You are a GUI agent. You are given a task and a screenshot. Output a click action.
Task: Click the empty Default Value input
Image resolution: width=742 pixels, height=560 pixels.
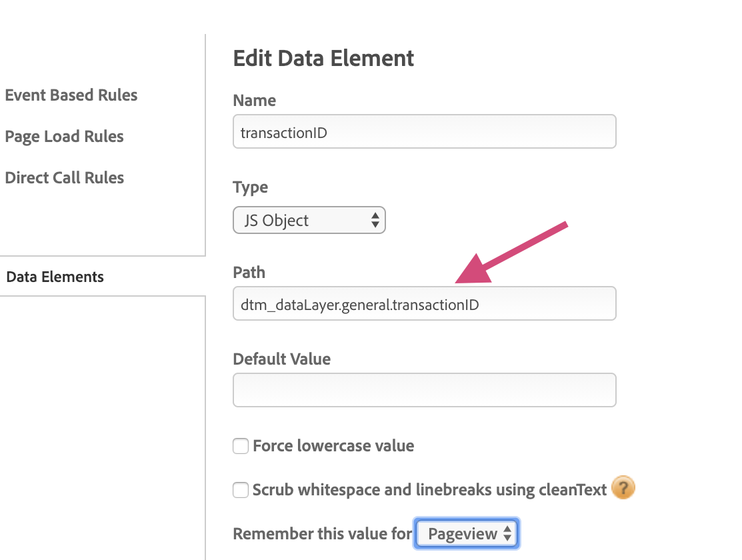coord(424,390)
